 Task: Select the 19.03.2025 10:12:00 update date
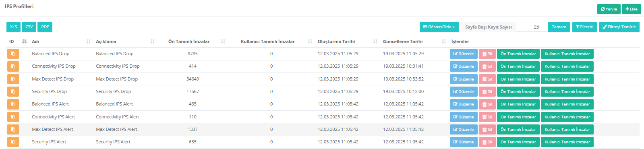tap(403, 91)
